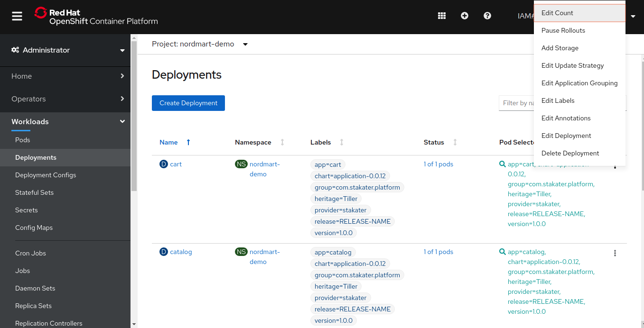
Task: Sort by Name using the arrow icon
Action: pos(188,142)
